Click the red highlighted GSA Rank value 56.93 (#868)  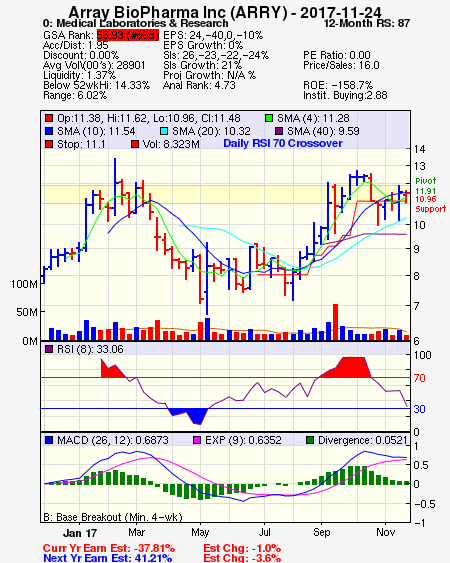(128, 35)
